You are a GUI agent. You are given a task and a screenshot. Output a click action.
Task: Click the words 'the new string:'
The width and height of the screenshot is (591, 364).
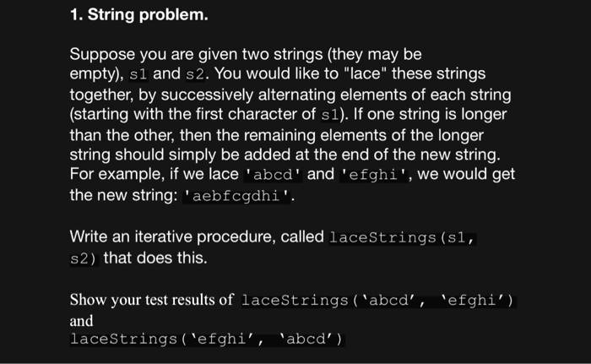tap(123, 195)
